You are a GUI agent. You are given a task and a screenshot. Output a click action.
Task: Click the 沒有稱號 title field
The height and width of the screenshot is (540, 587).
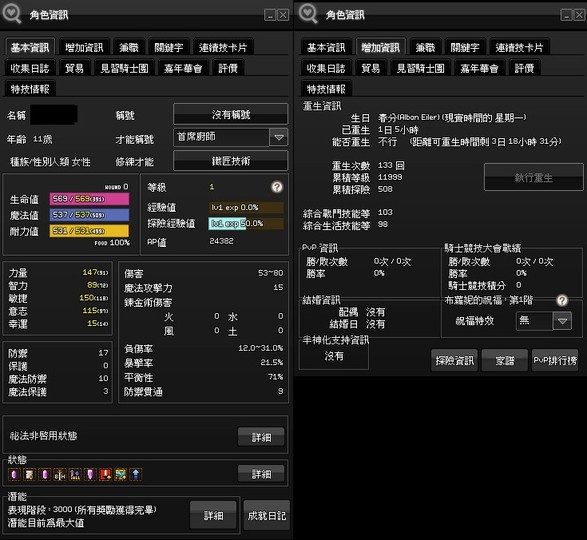pyautogui.click(x=231, y=115)
